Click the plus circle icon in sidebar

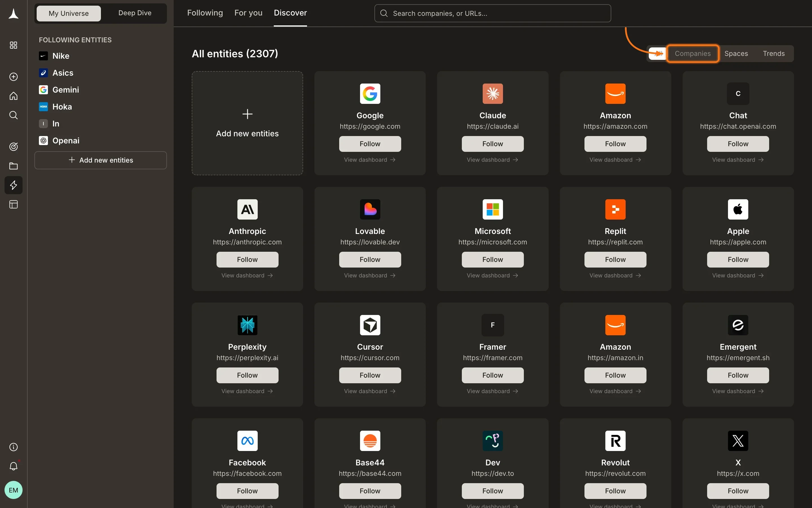[x=14, y=76]
